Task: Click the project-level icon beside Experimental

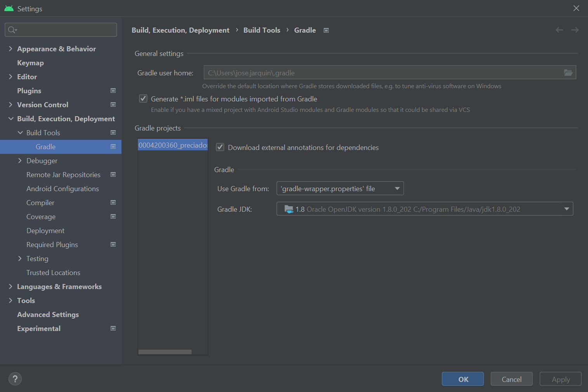Action: pyautogui.click(x=113, y=328)
